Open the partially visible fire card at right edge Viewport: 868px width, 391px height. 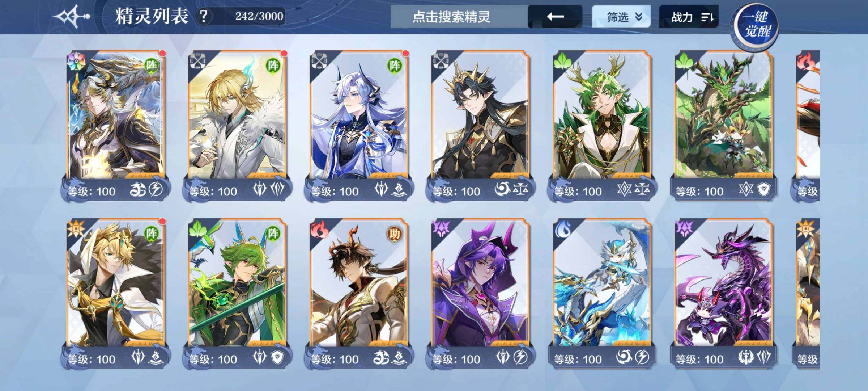click(807, 125)
